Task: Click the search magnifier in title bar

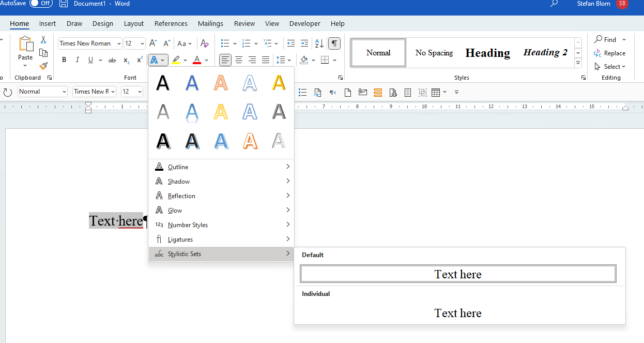Action: [554, 4]
